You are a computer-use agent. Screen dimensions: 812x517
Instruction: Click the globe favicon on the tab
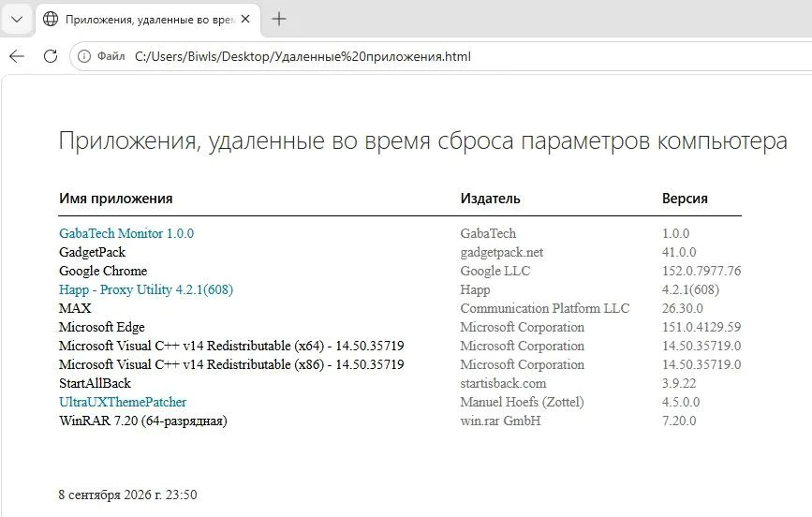pos(51,19)
